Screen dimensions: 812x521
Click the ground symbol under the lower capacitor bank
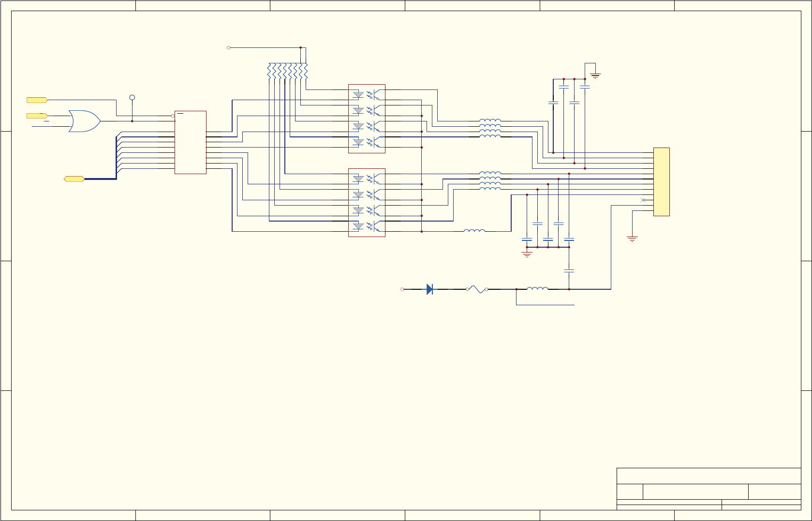(527, 254)
